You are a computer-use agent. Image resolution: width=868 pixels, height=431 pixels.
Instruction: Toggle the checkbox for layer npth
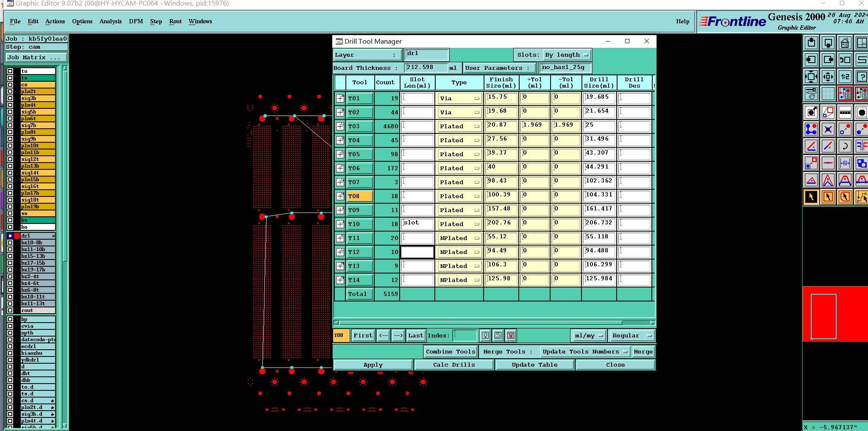click(x=10, y=333)
